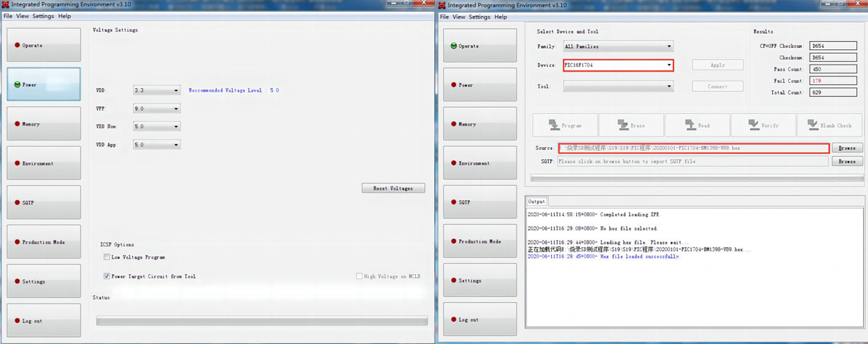Open the Family dropdown
The image size is (868, 344).
coord(618,47)
